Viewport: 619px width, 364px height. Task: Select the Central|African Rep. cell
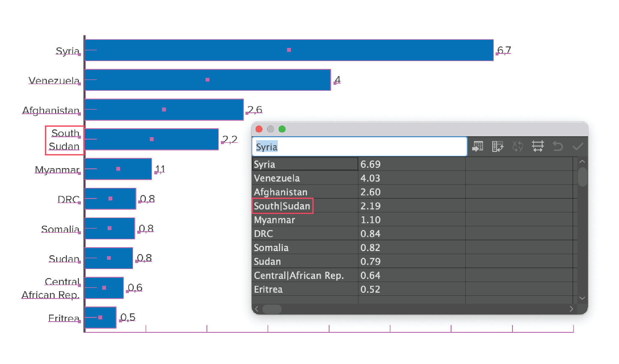305,275
